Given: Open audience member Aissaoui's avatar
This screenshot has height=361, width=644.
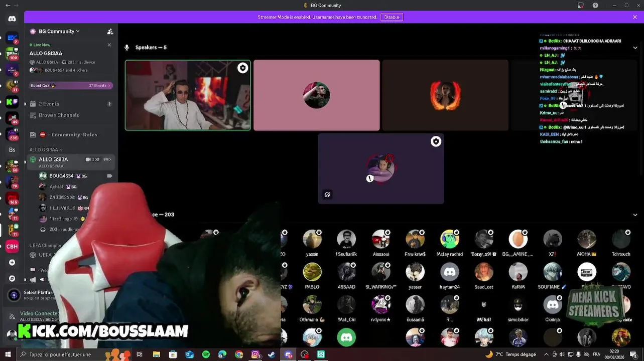Looking at the screenshot, I should [381, 239].
